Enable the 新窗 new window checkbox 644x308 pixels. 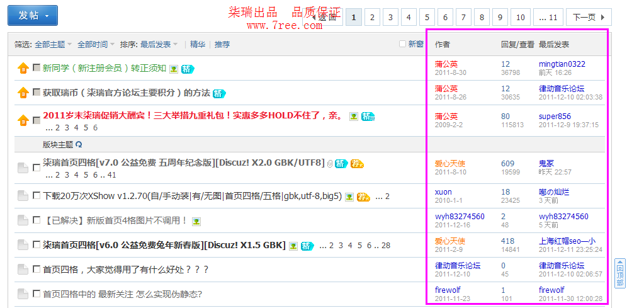click(x=402, y=44)
